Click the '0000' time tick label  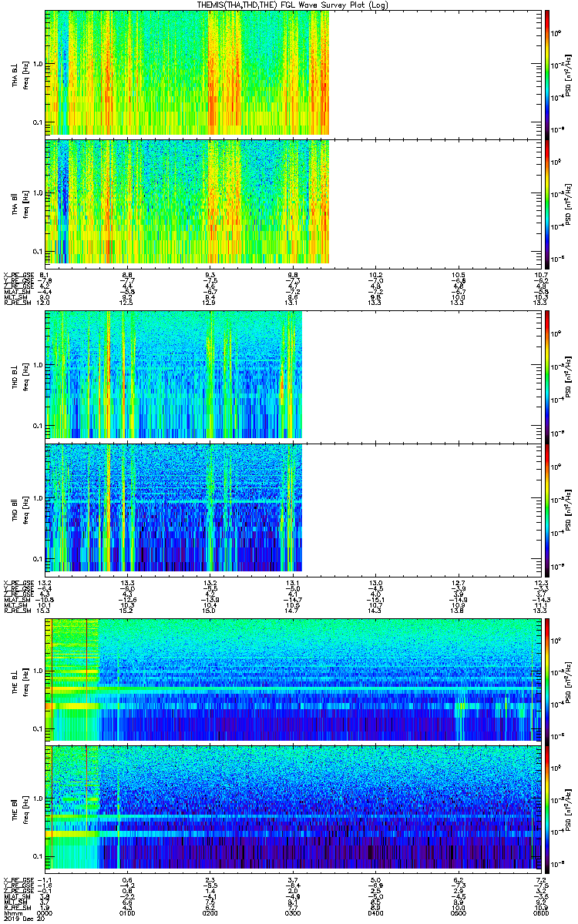pyautogui.click(x=45, y=913)
